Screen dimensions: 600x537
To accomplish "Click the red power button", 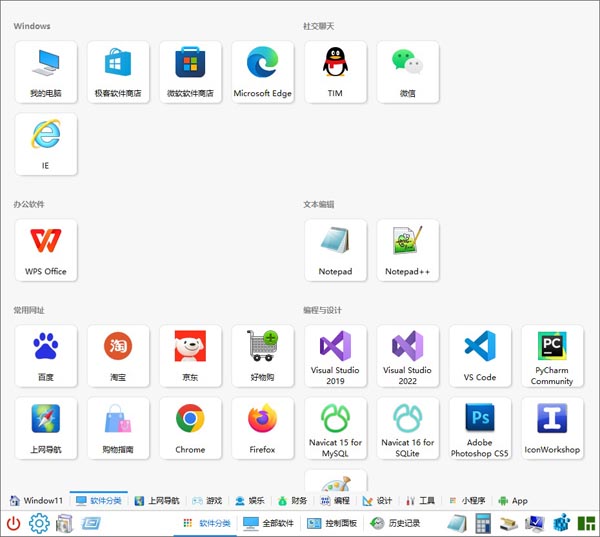I will tap(14, 523).
